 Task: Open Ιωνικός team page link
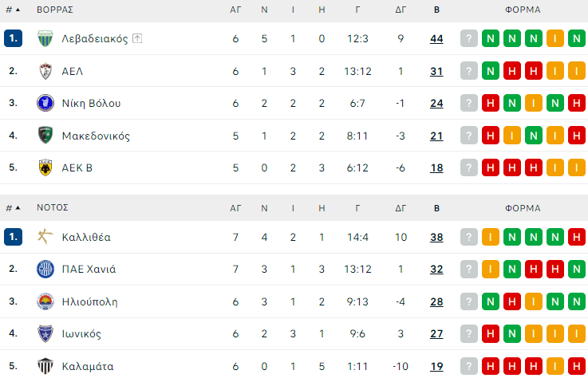(x=81, y=333)
